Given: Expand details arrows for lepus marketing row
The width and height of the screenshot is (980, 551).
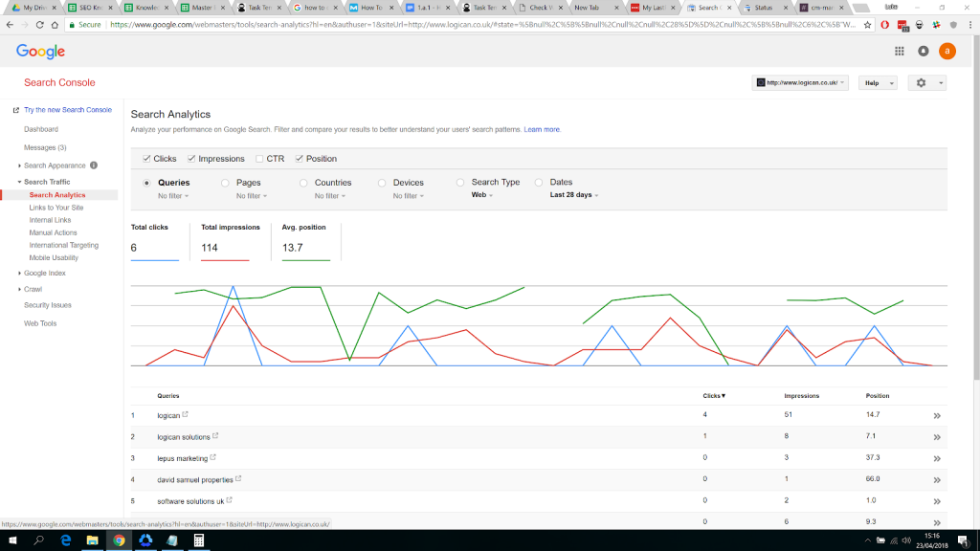Looking at the screenshot, I should click(x=937, y=458).
